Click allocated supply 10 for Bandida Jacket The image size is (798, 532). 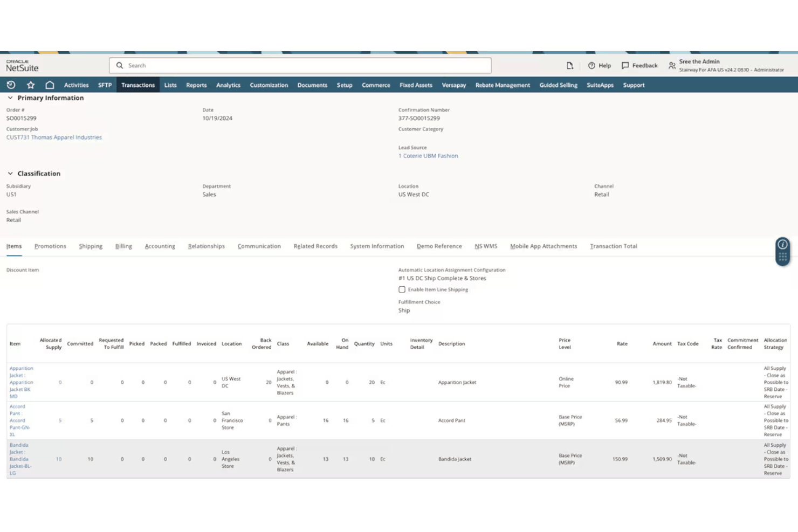59,459
